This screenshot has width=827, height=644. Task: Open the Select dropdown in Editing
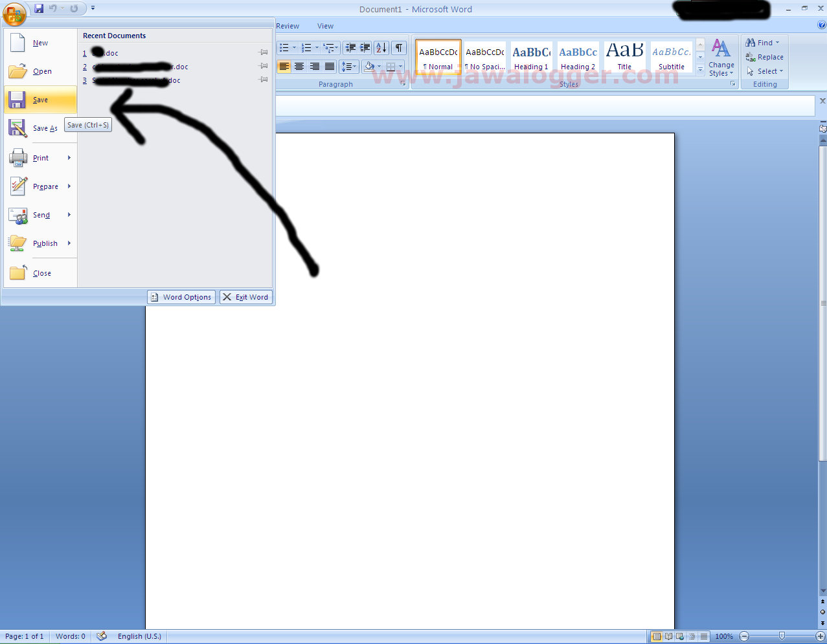pos(764,71)
